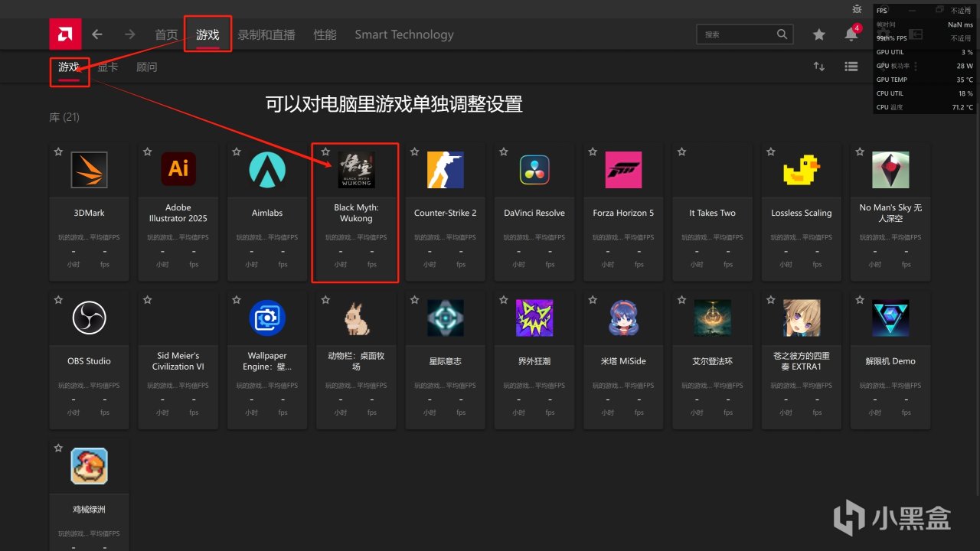Go back with the left arrow
Image resolution: width=980 pixels, height=551 pixels.
click(x=97, y=34)
